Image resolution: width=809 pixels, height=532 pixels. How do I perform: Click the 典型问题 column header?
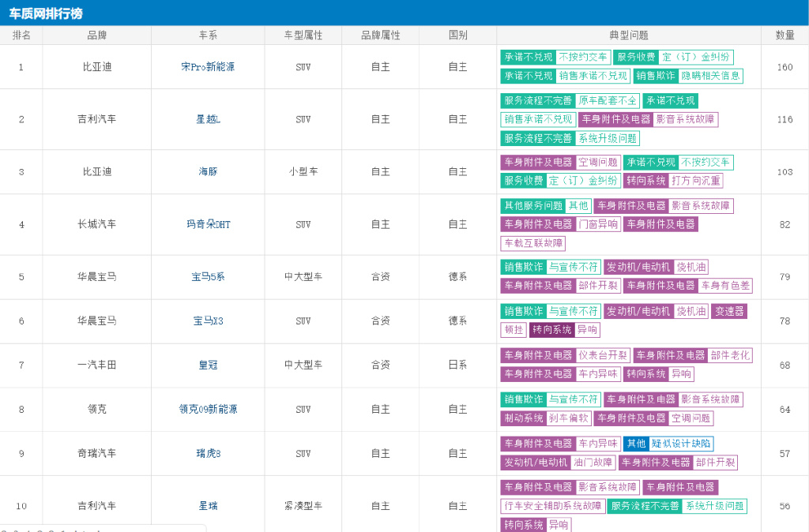[628, 35]
